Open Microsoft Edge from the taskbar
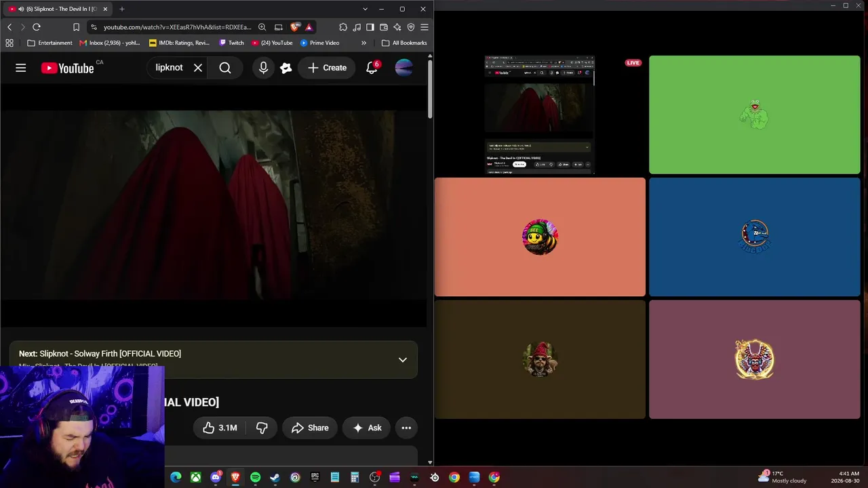Screen dimensions: 868x488 (x=176, y=477)
